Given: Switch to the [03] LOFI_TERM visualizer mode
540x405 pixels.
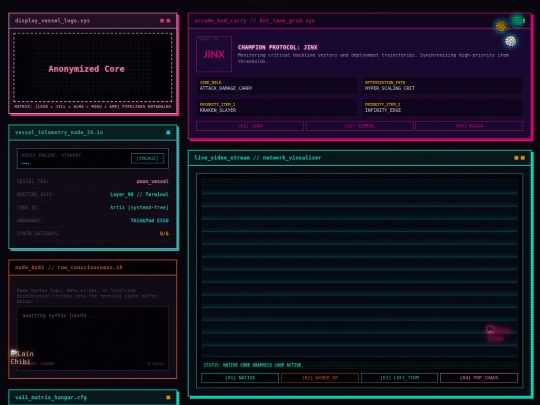Looking at the screenshot, I should 399,378.
